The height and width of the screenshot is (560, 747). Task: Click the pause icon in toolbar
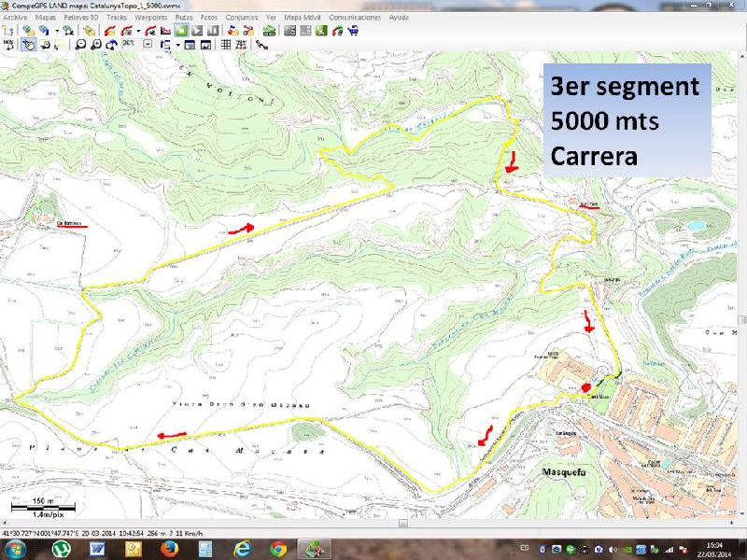click(212, 31)
